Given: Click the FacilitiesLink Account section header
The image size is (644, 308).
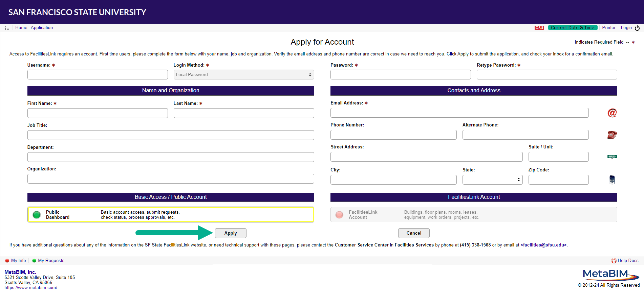Looking at the screenshot, I should 474,197.
